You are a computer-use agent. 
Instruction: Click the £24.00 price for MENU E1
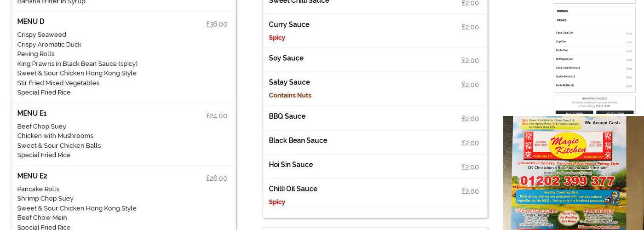(x=217, y=116)
